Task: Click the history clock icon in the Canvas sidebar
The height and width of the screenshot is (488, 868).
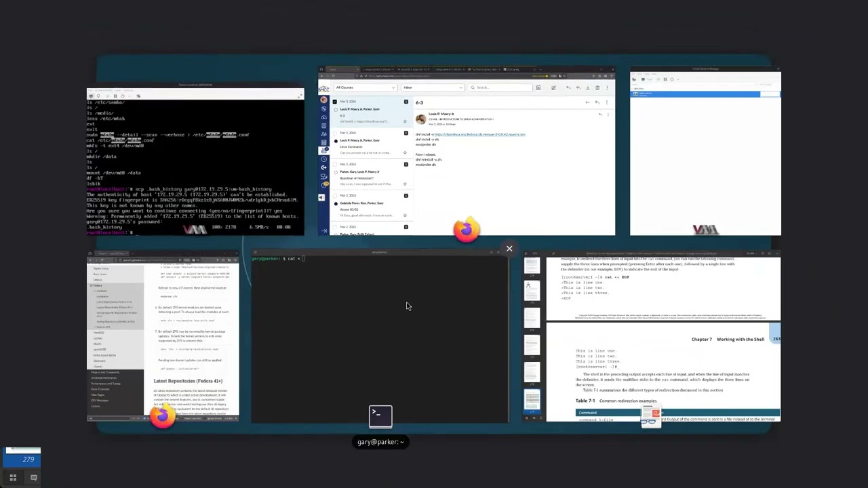Action: coord(324,159)
